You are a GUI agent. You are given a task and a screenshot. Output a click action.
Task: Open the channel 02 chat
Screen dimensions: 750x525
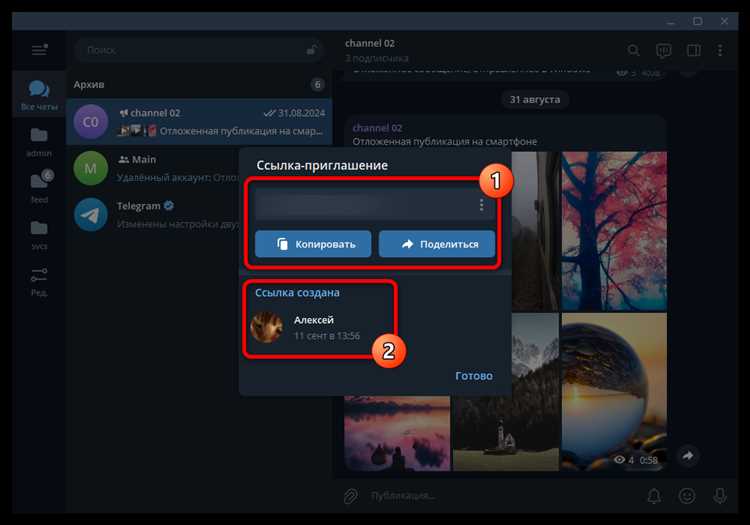[x=199, y=122]
